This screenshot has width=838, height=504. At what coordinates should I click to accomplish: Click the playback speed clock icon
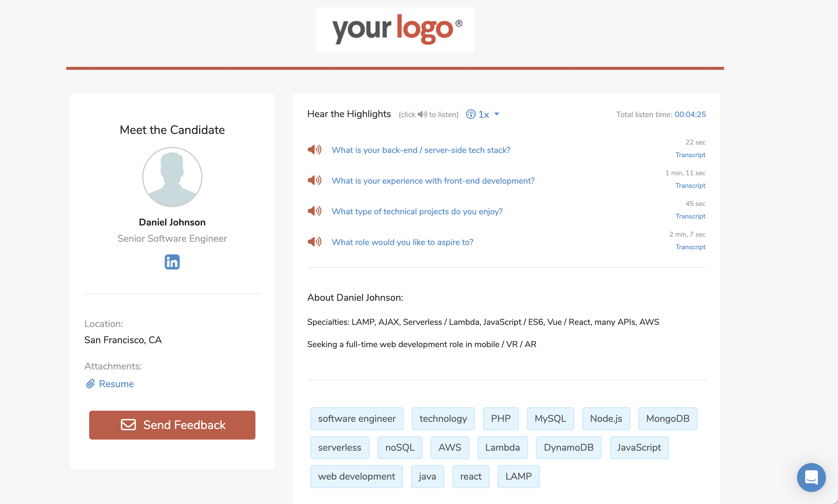(471, 114)
